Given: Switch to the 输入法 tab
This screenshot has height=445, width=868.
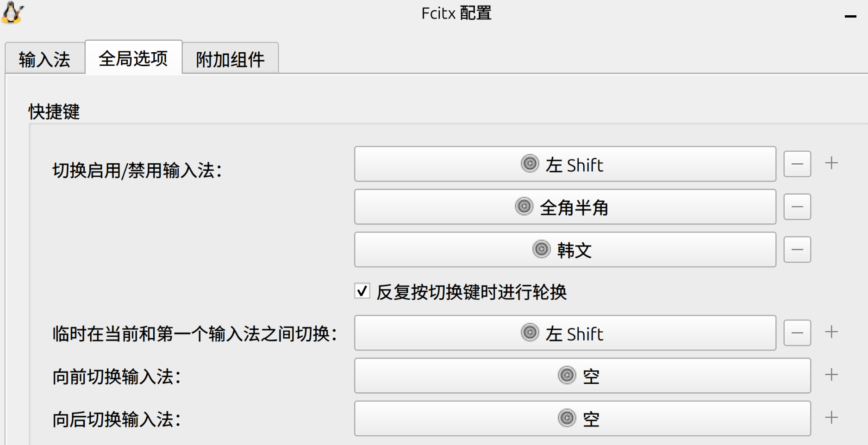Looking at the screenshot, I should [x=45, y=59].
